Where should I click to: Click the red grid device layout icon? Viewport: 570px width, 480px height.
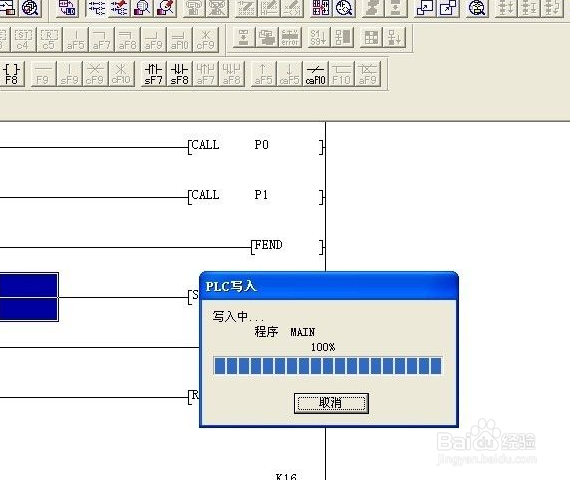tap(321, 8)
